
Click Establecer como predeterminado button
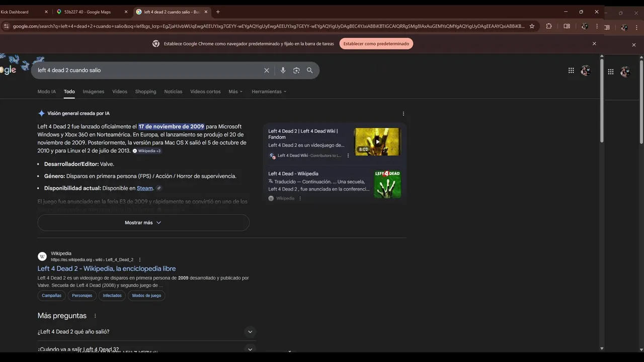coord(376,44)
